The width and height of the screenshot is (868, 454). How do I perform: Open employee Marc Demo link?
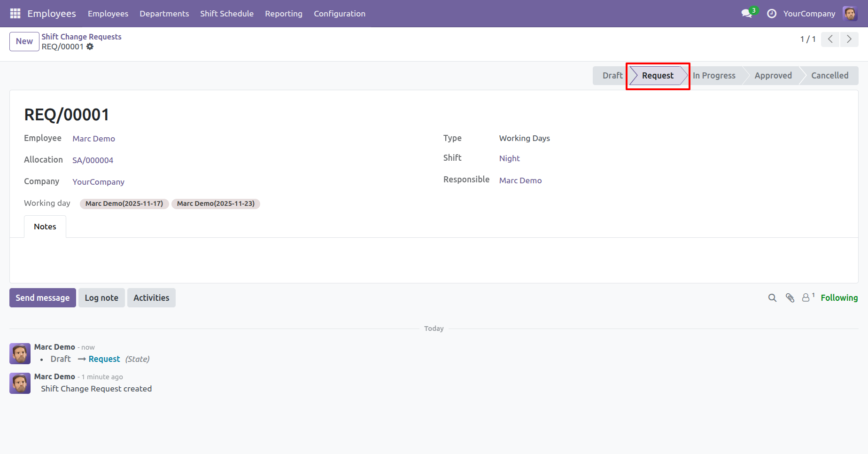pyautogui.click(x=94, y=139)
